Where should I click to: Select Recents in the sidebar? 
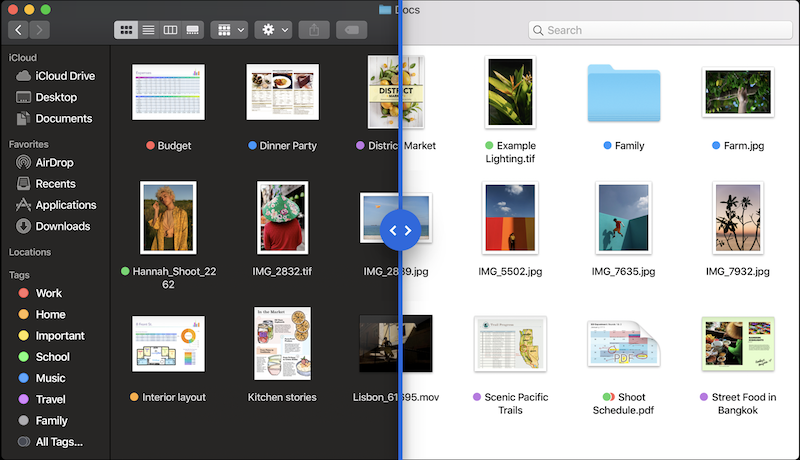point(55,184)
